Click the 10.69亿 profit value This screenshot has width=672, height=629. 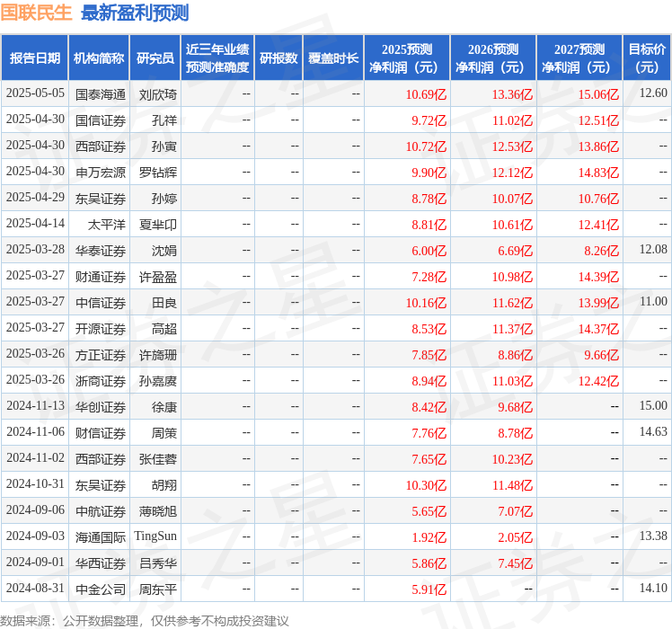click(426, 94)
